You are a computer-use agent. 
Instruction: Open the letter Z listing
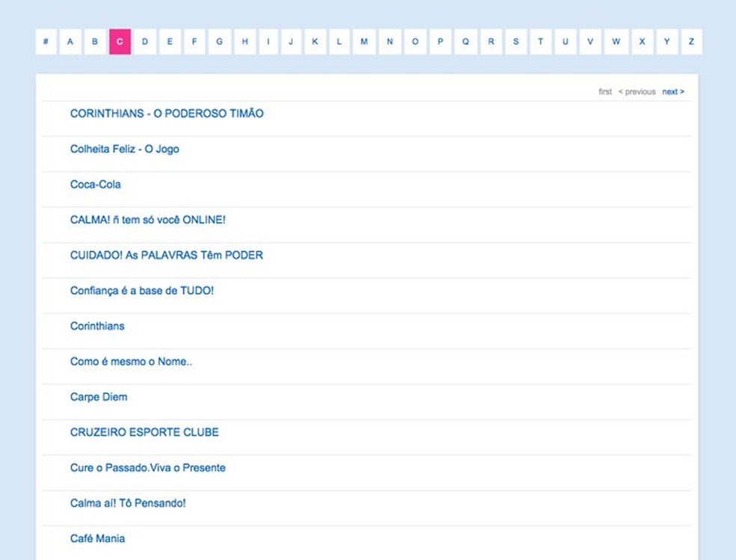point(690,42)
